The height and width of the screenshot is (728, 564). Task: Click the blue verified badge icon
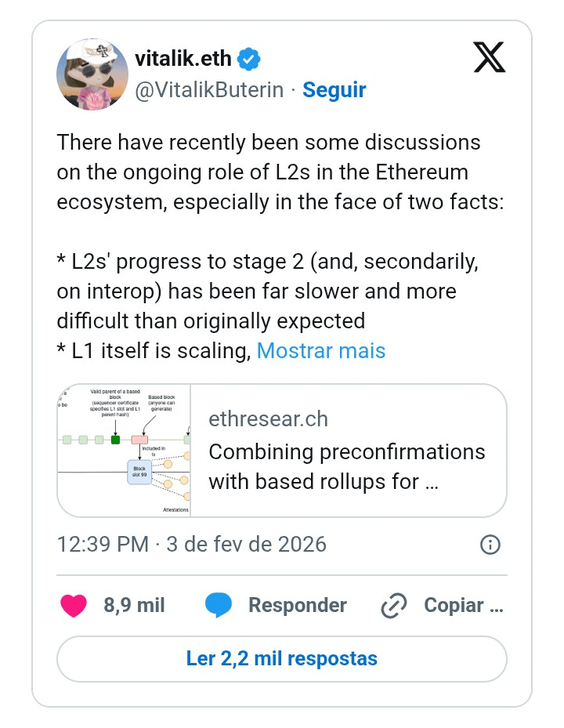pos(249,59)
